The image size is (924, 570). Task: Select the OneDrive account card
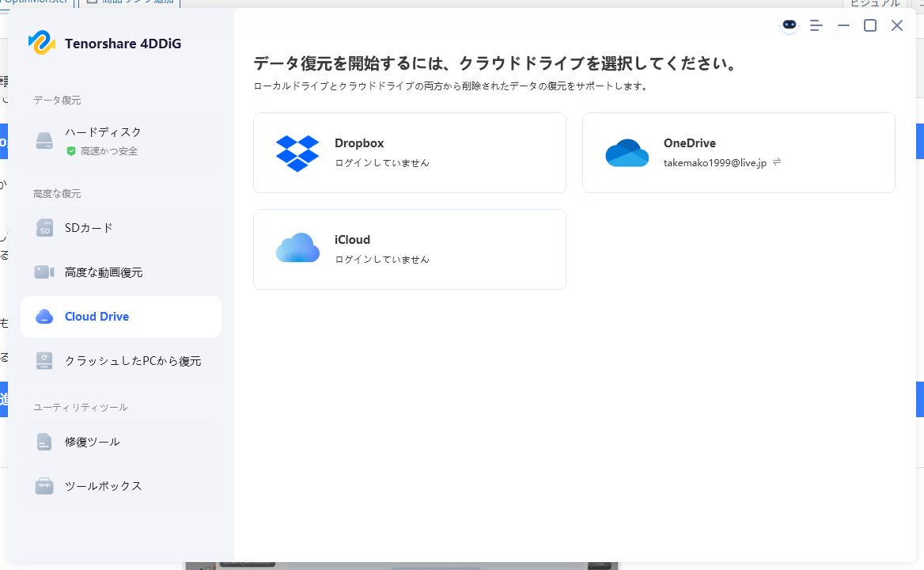[738, 153]
